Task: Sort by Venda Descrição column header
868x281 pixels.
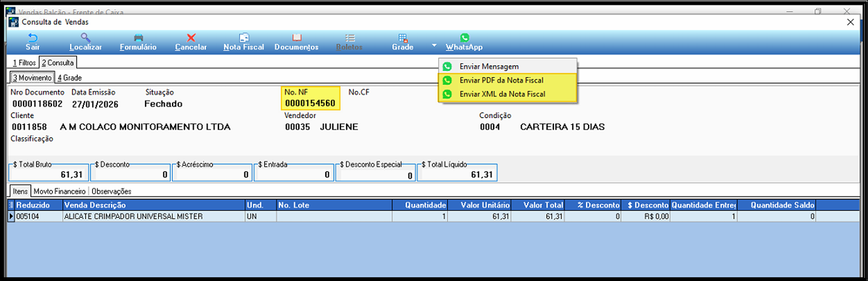Action: [x=153, y=205]
